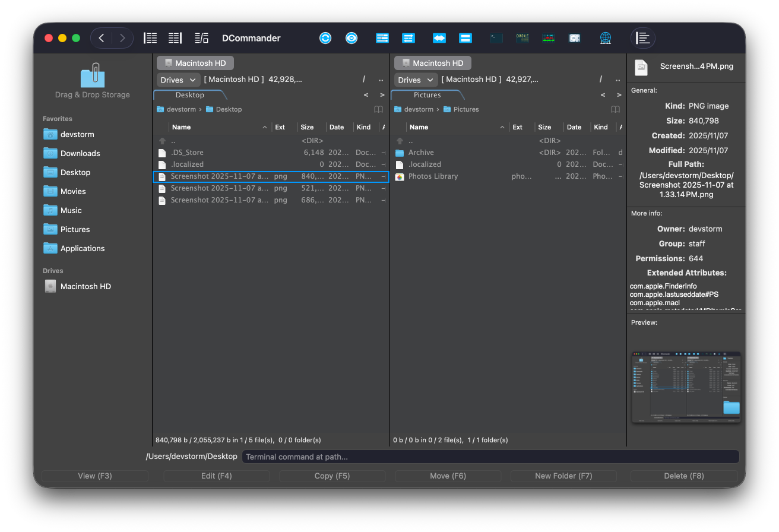Click the globe network connection icon
Image resolution: width=779 pixels, height=532 pixels.
605,38
